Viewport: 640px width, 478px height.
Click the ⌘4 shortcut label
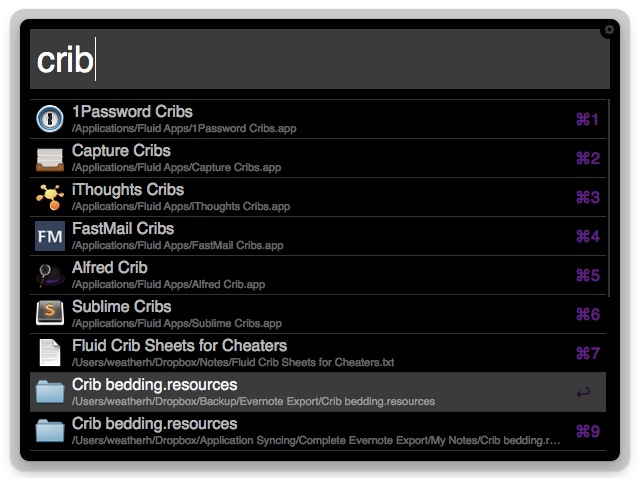tap(588, 236)
